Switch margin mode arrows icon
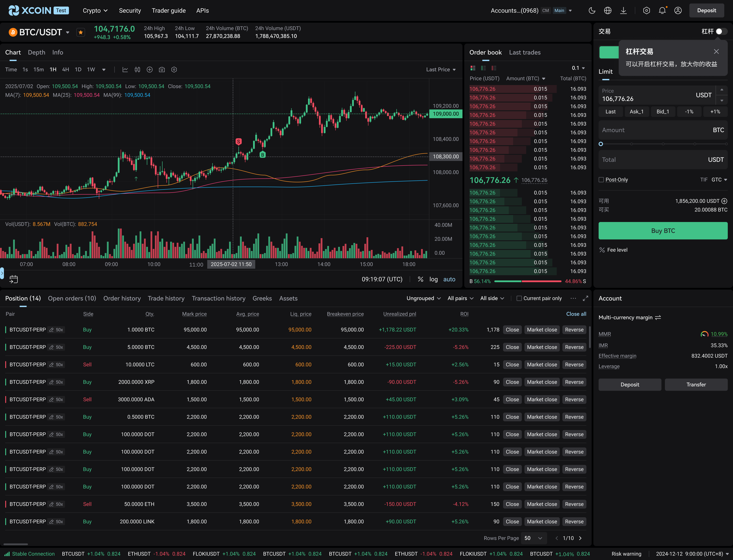 pos(658,318)
